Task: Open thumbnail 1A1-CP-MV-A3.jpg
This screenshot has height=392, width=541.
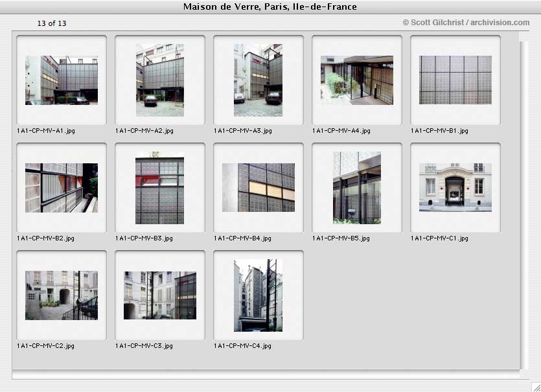Action: (x=258, y=80)
